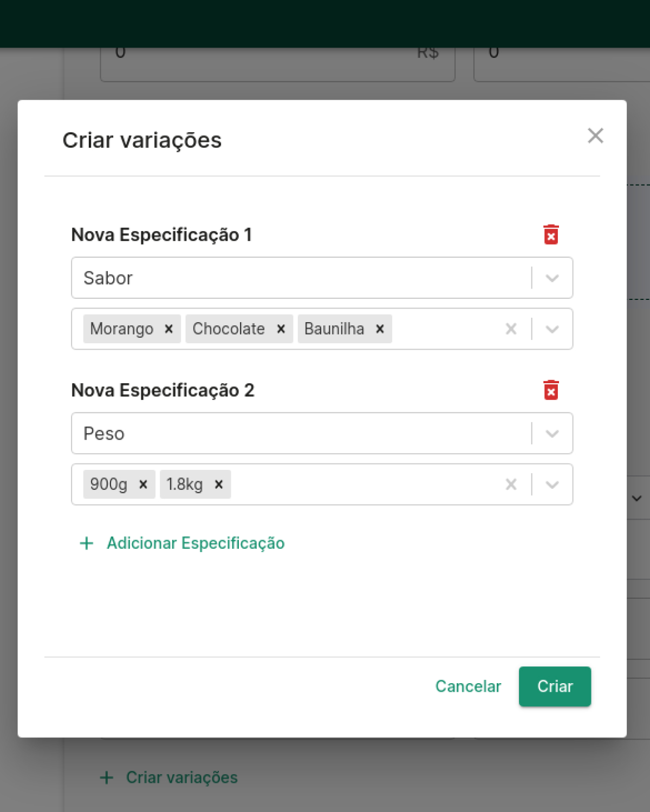Remove the Baunilha tag
Screen dimensions: 650x812
380,329
